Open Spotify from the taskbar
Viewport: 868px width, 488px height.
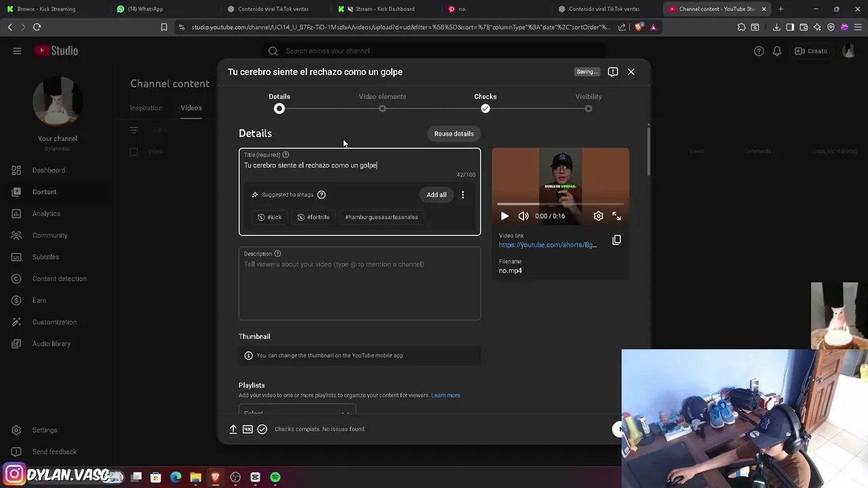[275, 477]
